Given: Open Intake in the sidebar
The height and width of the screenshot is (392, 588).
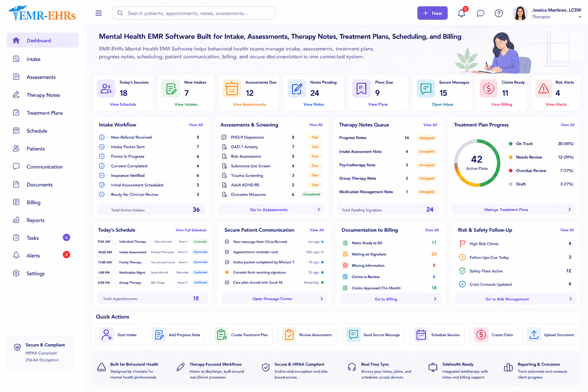Looking at the screenshot, I should 43,59.
